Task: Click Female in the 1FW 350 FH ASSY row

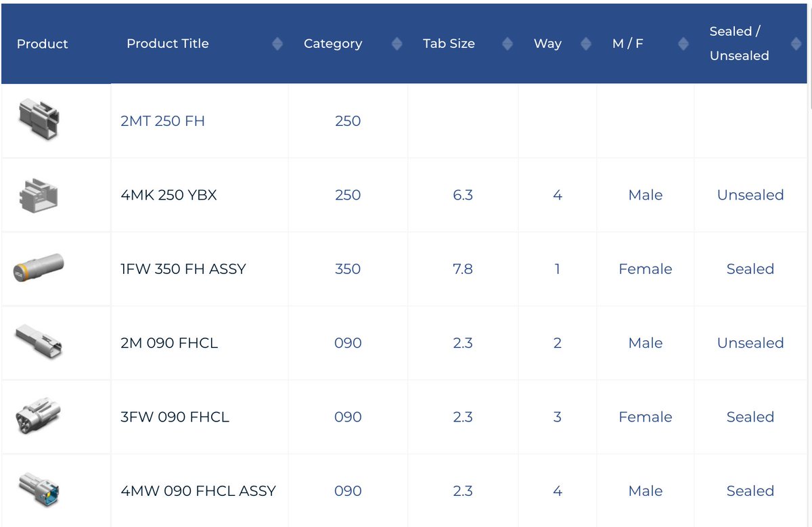Action: tap(646, 269)
